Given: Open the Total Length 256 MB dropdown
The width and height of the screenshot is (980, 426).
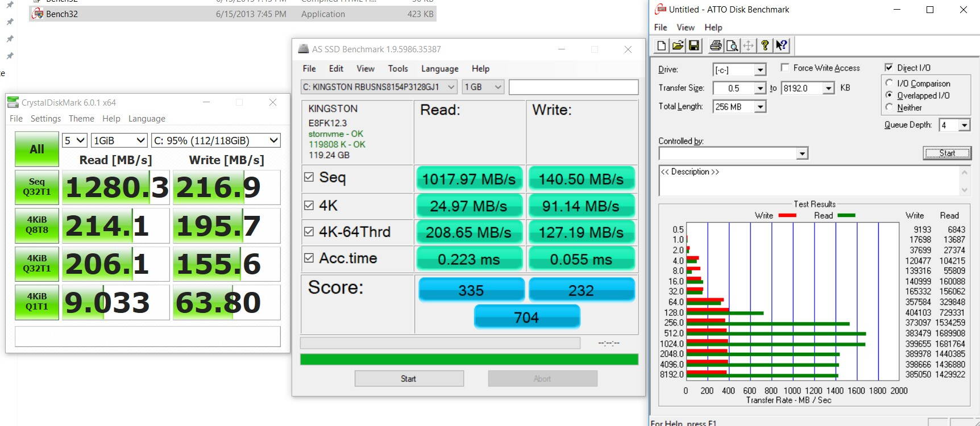Looking at the screenshot, I should coord(761,107).
